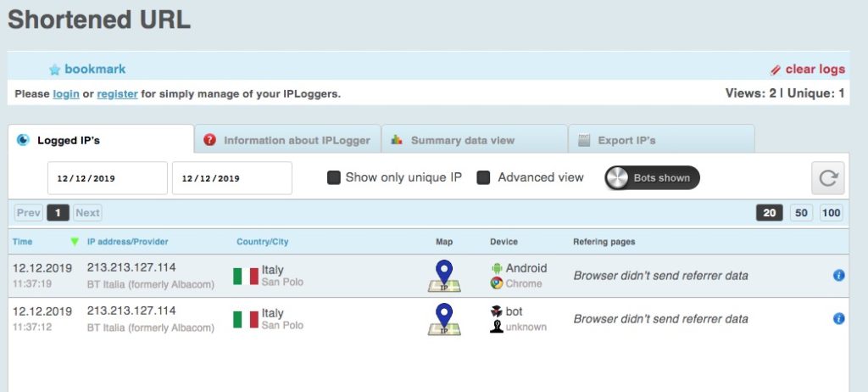Click the refresh logs icon button
Viewport: 868px width, 392px height.
[x=828, y=178]
